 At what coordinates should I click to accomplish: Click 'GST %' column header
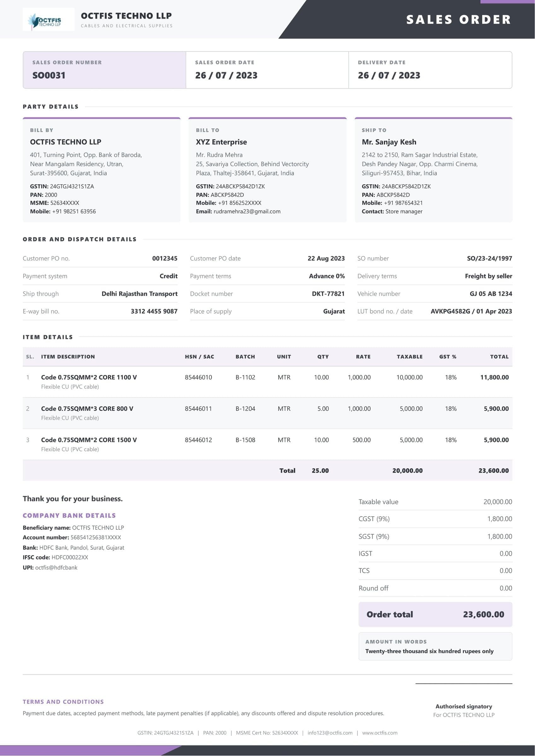pos(448,357)
